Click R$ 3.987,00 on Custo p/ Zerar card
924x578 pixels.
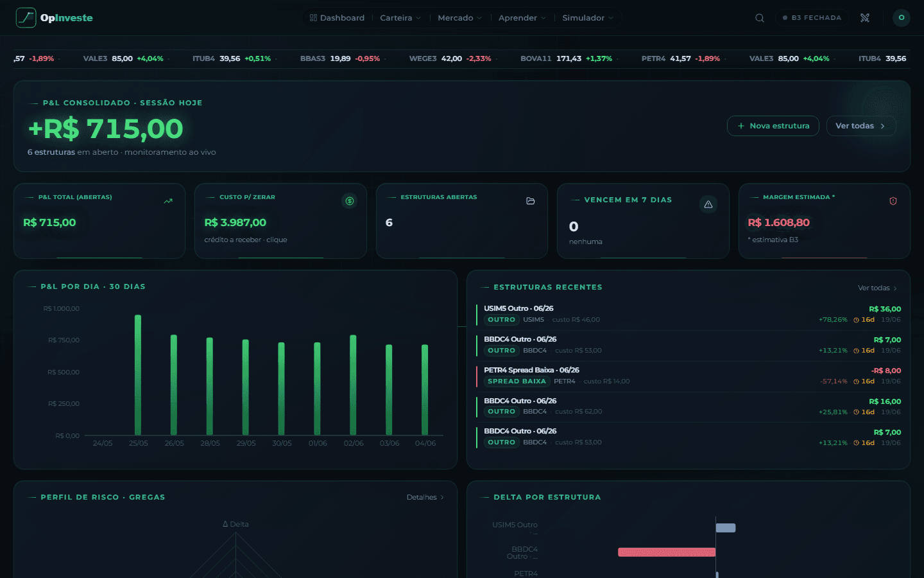coord(235,223)
